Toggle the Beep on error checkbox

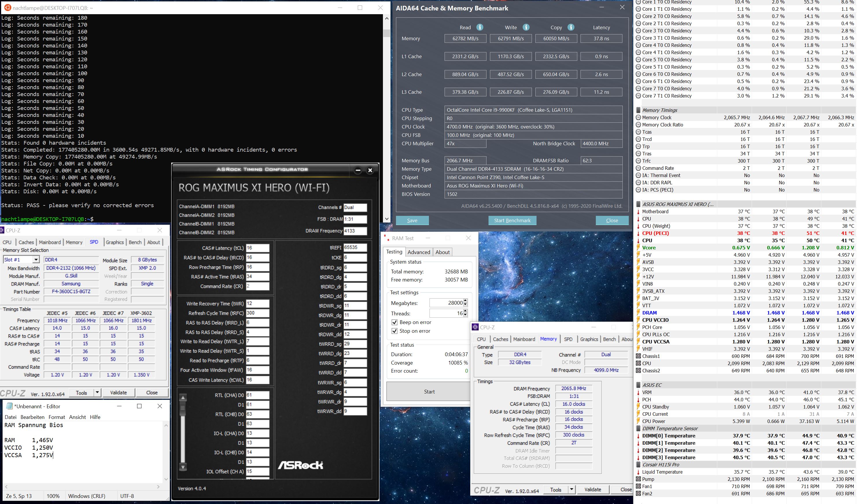coord(395,322)
